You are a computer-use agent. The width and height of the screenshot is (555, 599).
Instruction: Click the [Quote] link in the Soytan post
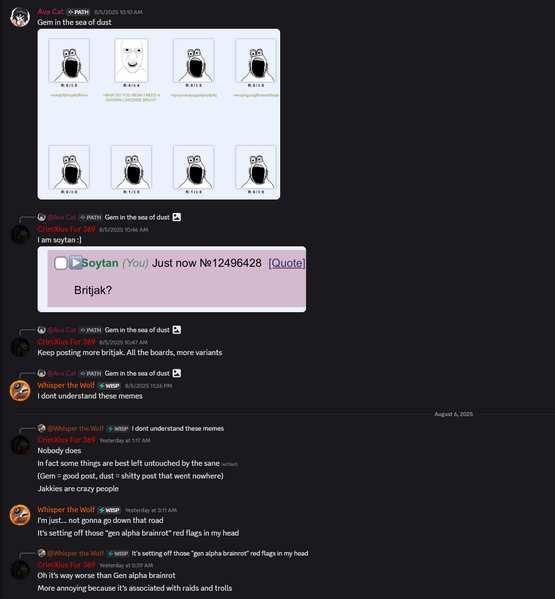point(287,263)
